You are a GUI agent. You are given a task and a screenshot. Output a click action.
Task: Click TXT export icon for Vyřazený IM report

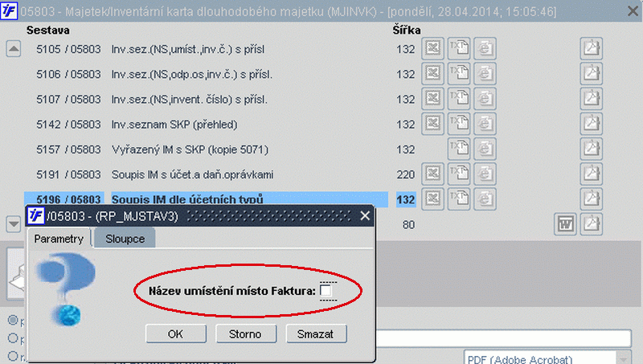click(458, 149)
